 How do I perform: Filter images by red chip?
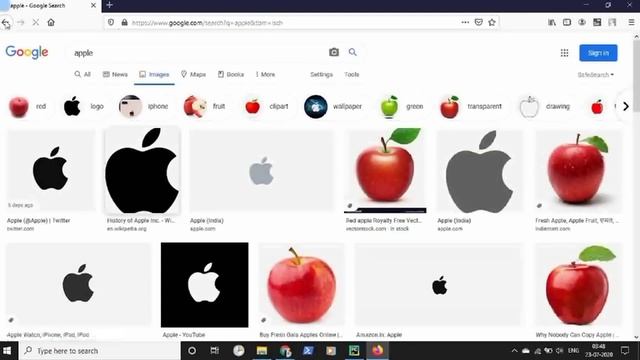click(x=28, y=107)
